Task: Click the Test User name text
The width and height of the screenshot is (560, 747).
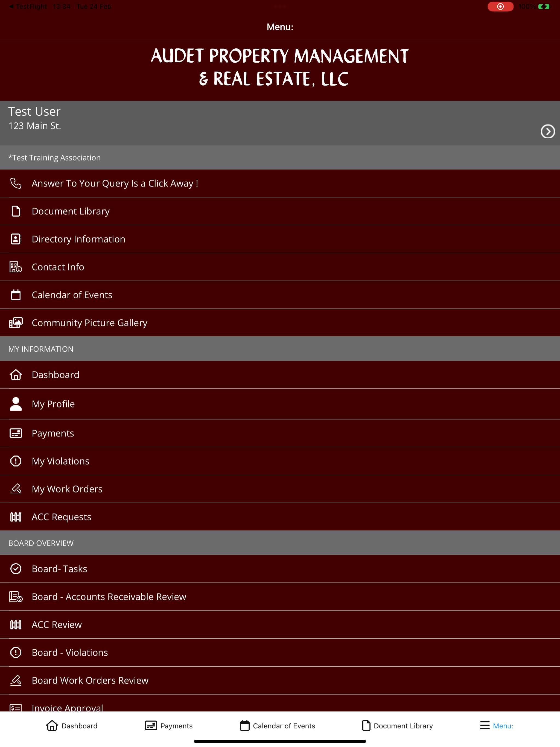Action: [34, 112]
